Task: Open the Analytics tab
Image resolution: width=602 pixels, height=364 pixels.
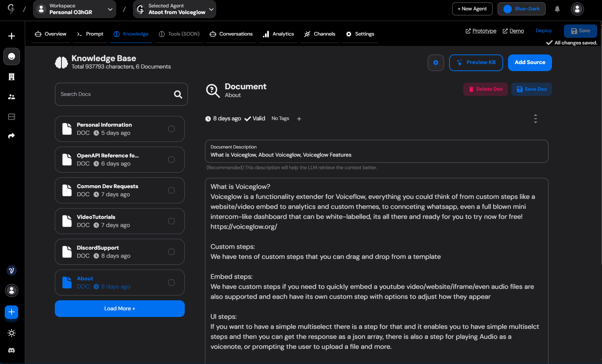Action: click(278, 34)
